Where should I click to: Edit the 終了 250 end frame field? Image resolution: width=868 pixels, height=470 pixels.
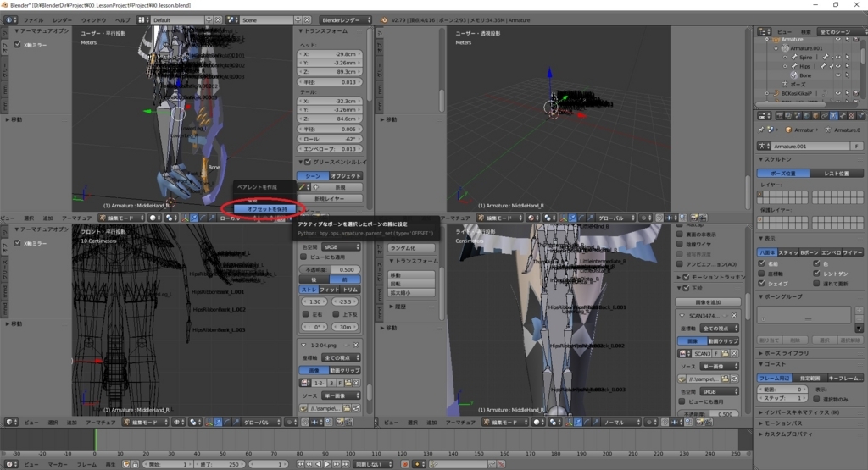point(220,464)
